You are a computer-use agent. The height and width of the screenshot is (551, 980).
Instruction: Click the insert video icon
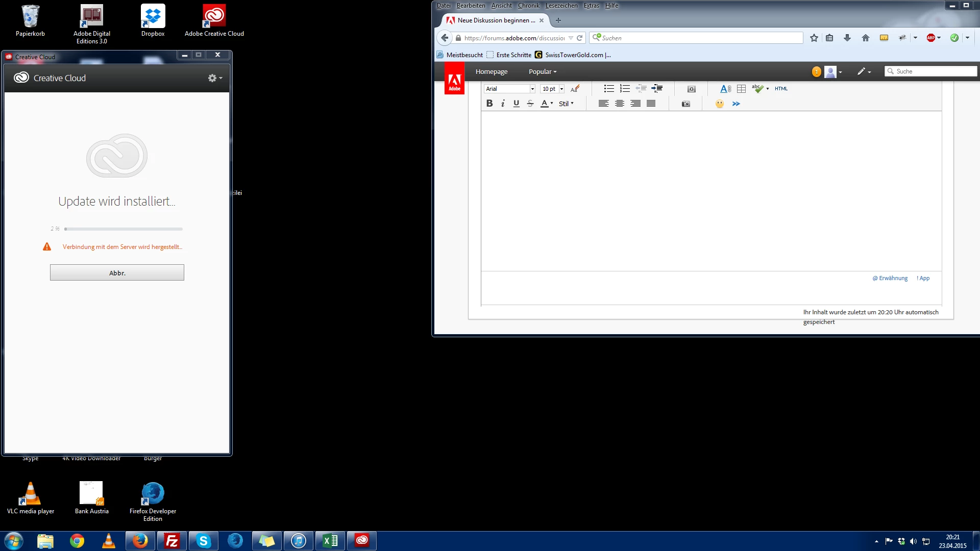pyautogui.click(x=691, y=89)
